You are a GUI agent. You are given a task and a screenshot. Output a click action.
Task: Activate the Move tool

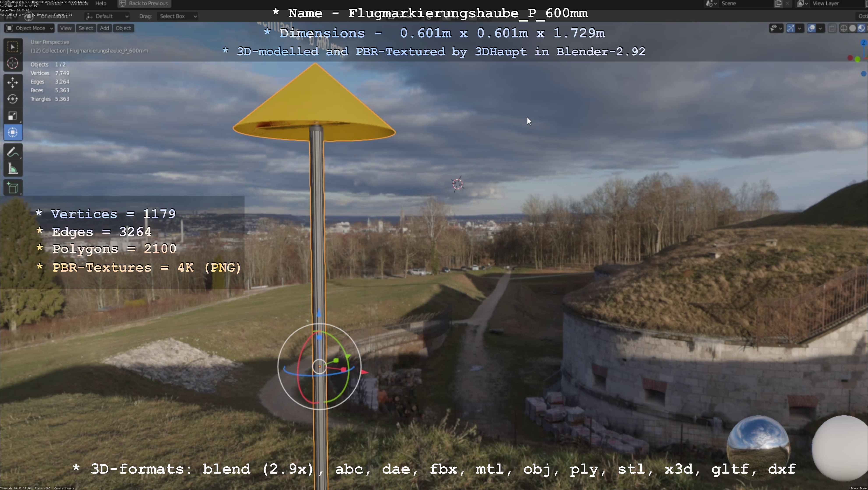point(13,82)
